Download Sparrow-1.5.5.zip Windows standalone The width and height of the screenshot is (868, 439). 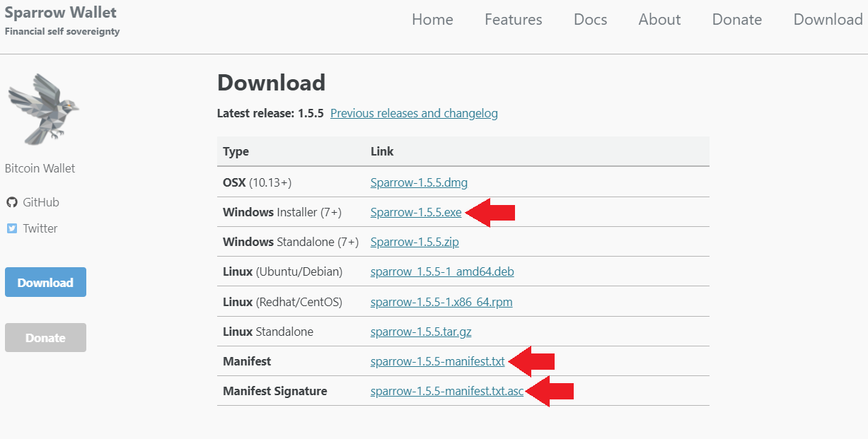click(415, 242)
